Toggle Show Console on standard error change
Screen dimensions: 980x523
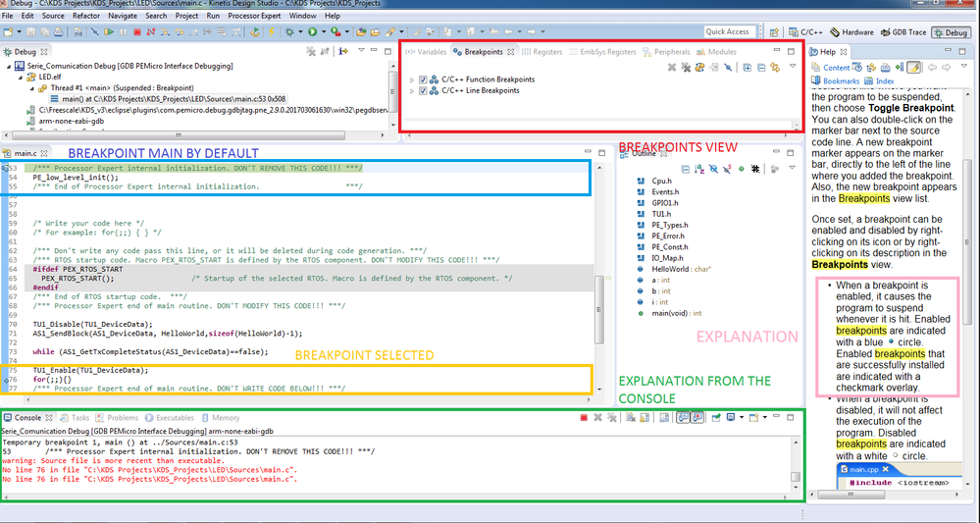click(696, 417)
